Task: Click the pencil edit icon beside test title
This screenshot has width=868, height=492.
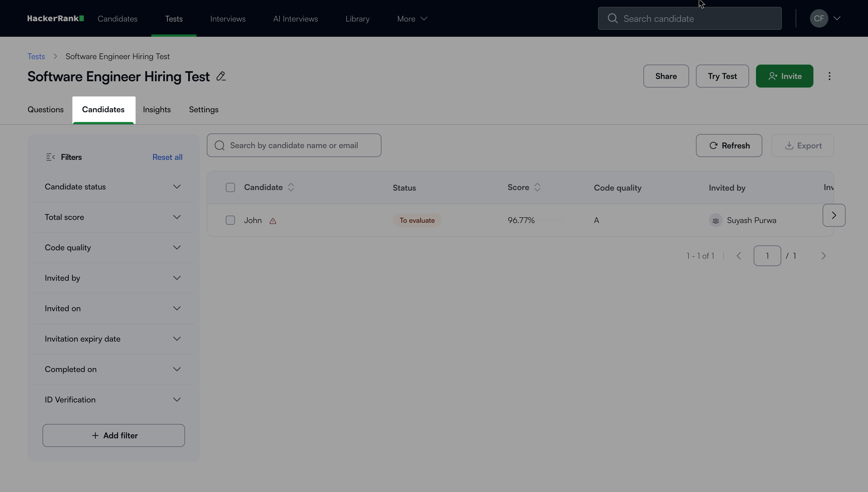Action: 221,76
